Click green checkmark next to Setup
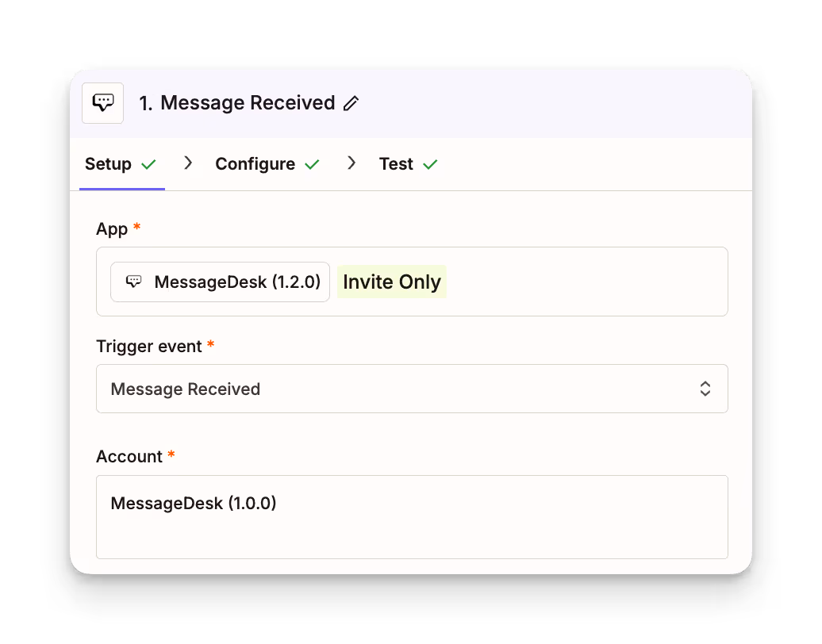The image size is (822, 644). coord(149,164)
